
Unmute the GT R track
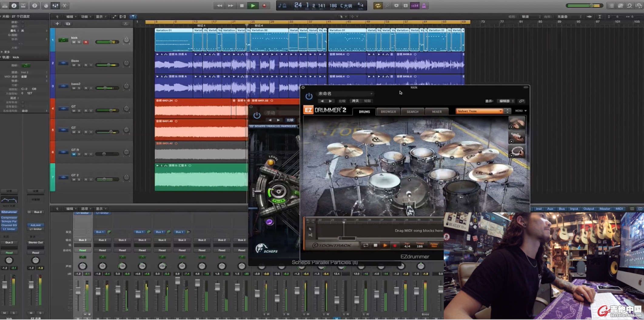coord(74,154)
